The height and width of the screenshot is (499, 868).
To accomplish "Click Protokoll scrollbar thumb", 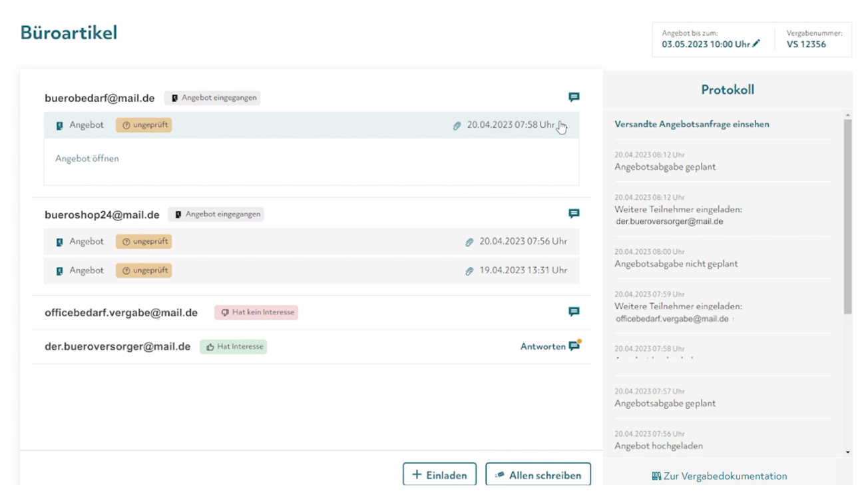I will (x=847, y=217).
